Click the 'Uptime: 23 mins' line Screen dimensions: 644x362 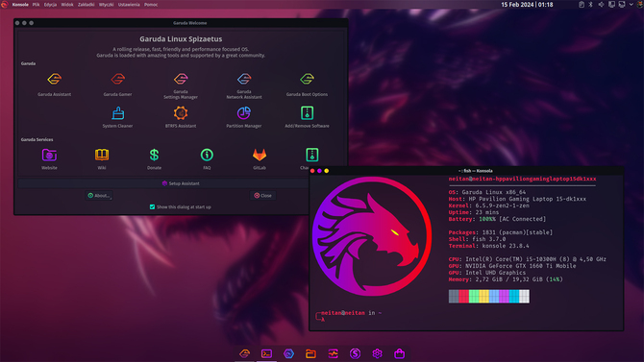[474, 212]
